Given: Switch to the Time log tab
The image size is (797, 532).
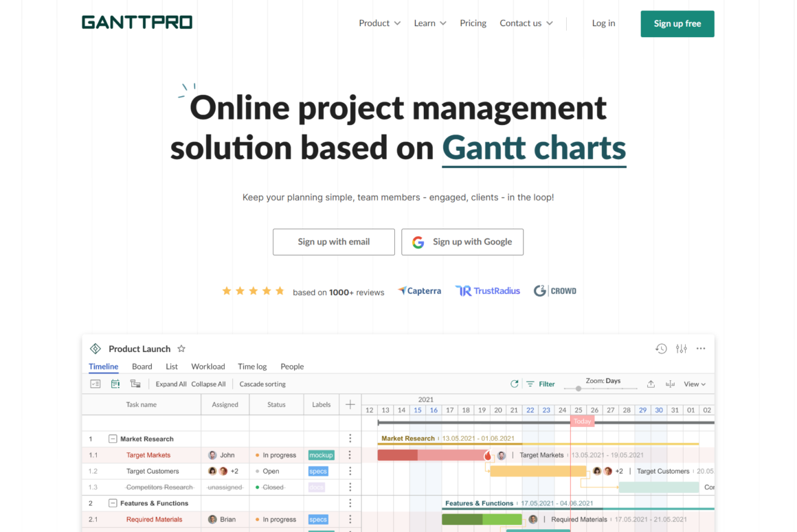Looking at the screenshot, I should 252,367.
